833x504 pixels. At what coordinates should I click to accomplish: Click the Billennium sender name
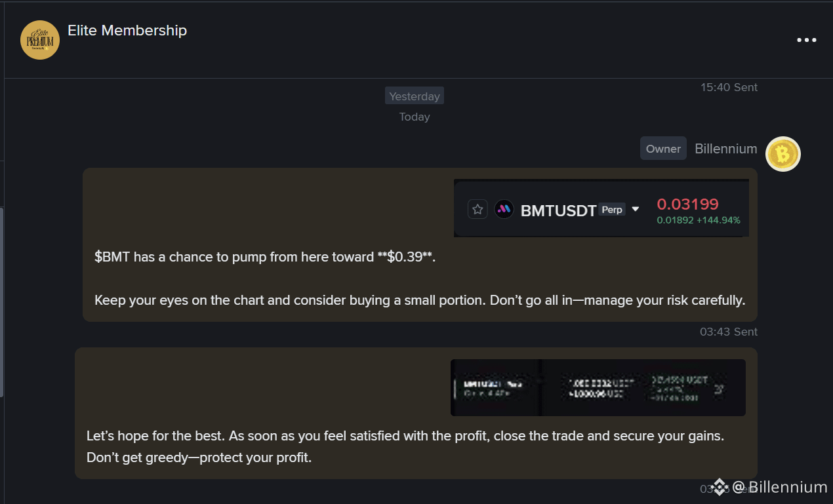(726, 149)
